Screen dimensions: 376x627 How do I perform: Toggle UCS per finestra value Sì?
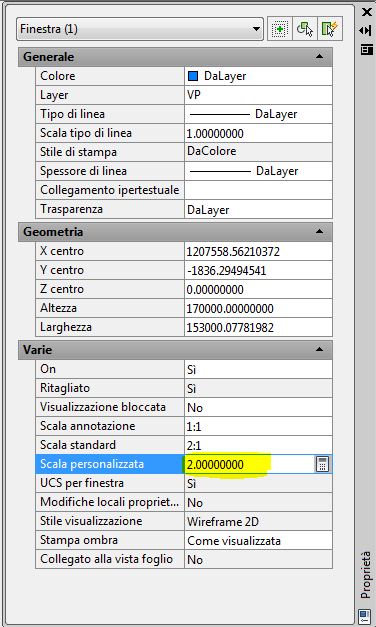(x=258, y=483)
